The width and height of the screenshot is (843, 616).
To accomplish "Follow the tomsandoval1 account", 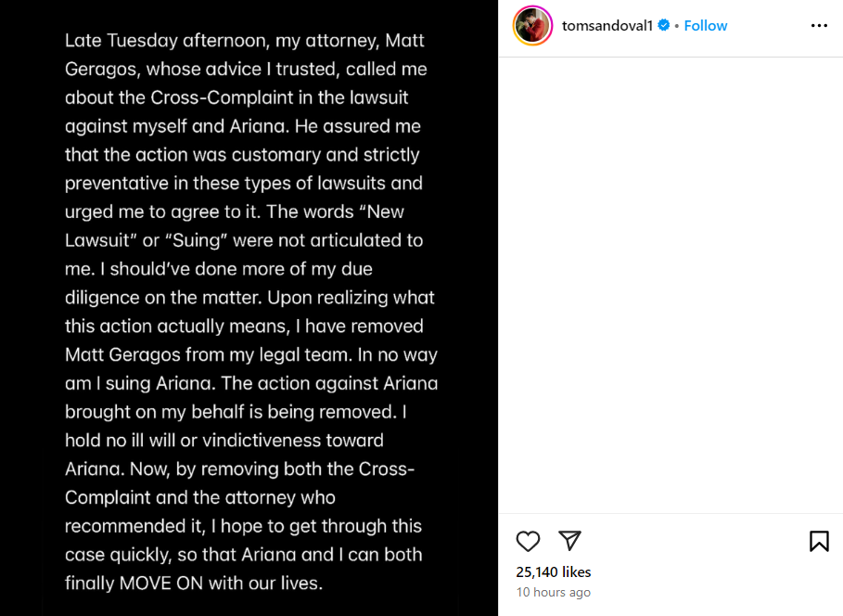I will pos(706,26).
